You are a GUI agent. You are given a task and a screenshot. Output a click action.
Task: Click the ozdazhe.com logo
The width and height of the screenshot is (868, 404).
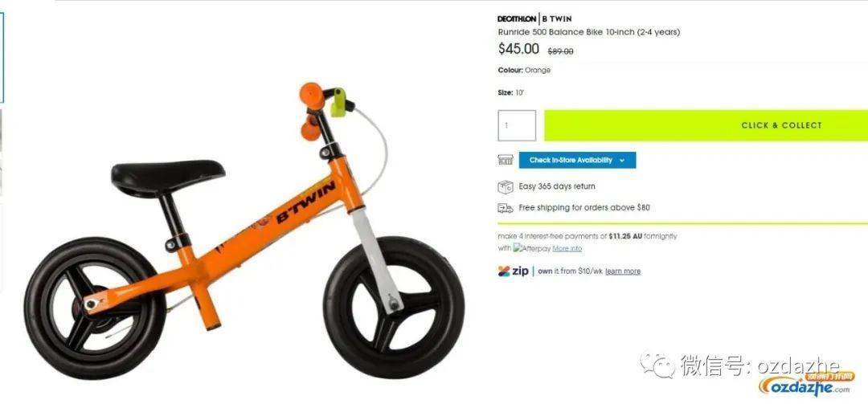coord(806,384)
